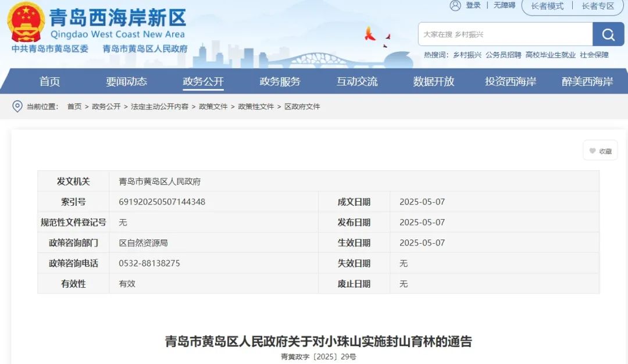The height and width of the screenshot is (364, 628).
Task: Select hot search term 高校毕业生就业
Action: [x=550, y=55]
